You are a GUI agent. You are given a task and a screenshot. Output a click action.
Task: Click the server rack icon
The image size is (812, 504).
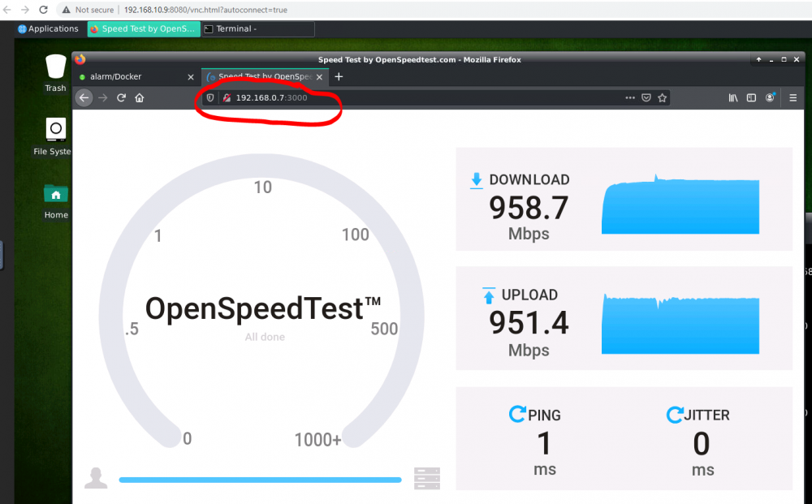(427, 478)
